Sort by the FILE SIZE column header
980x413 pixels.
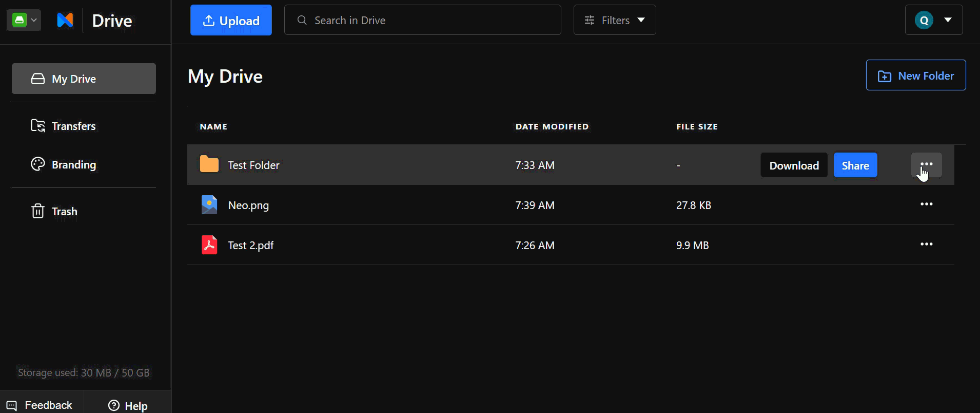tap(697, 126)
